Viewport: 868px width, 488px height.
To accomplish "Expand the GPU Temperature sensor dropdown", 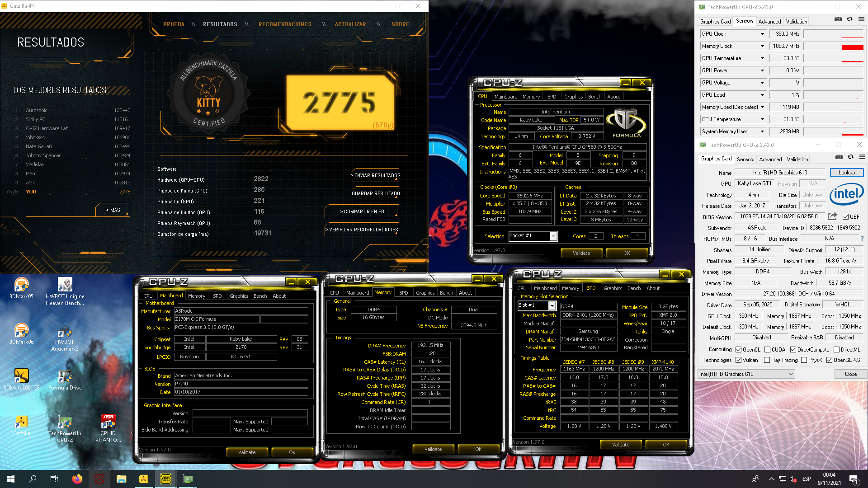I will 762,58.
